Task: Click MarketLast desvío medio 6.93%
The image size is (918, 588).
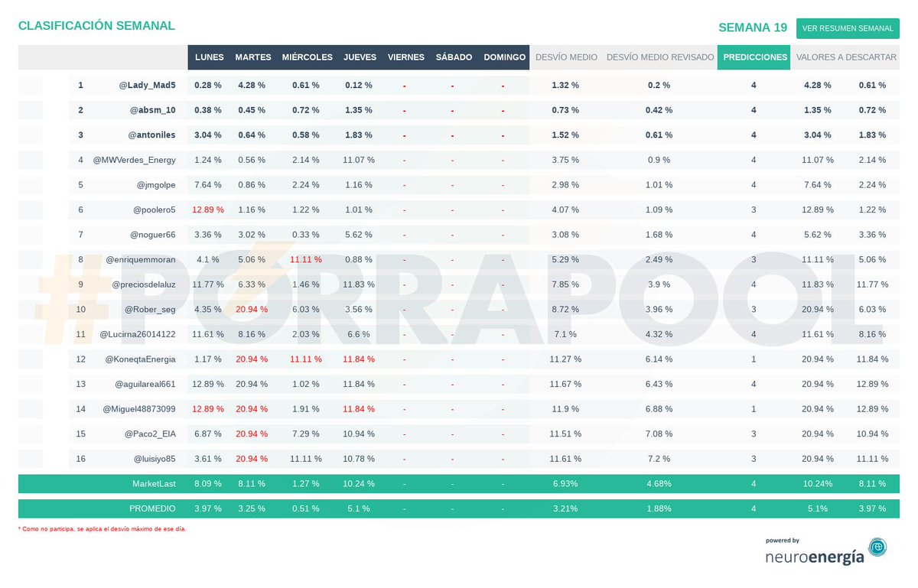Action: [565, 484]
